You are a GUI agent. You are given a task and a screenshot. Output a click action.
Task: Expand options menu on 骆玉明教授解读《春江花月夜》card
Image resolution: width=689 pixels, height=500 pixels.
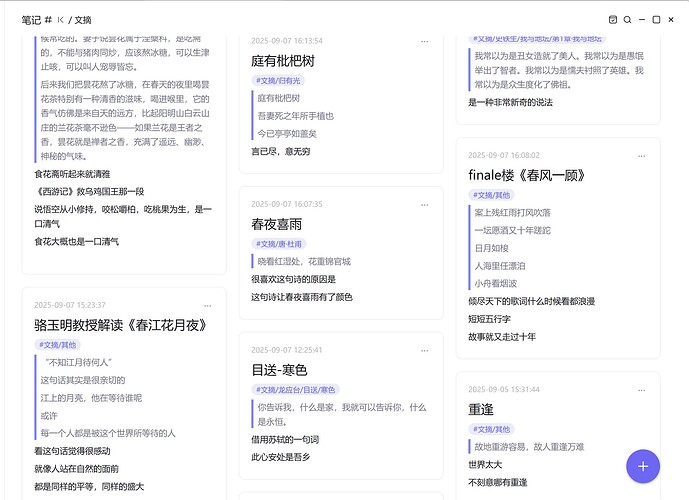coord(208,305)
